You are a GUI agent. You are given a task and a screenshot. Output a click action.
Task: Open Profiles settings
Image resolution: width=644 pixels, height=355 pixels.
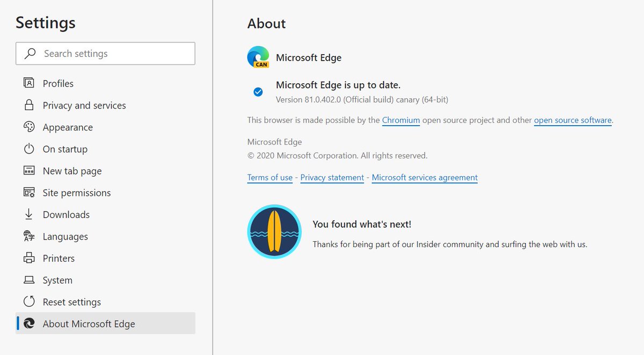pos(105,83)
